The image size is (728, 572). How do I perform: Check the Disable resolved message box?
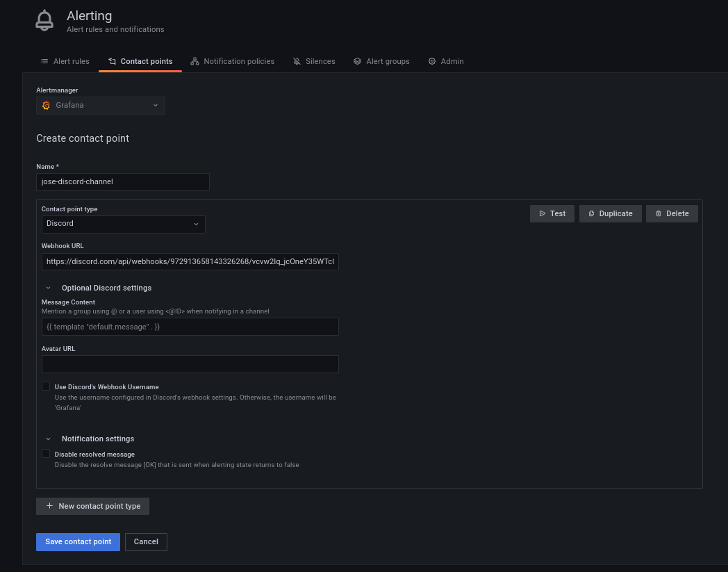coord(46,454)
